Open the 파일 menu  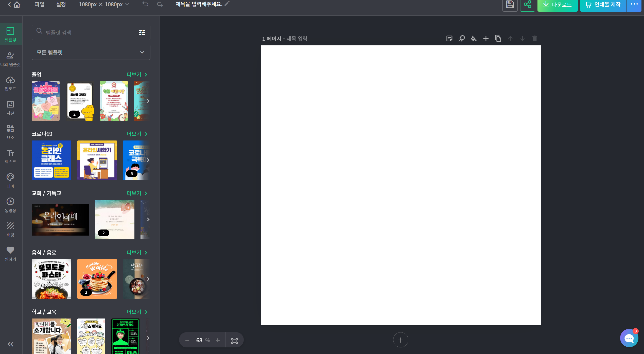pos(40,4)
